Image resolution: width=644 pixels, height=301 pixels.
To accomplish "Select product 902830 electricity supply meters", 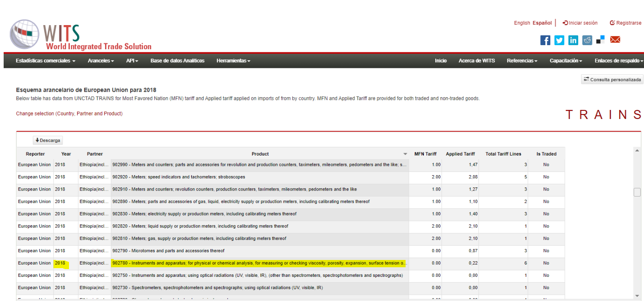I will (259, 214).
